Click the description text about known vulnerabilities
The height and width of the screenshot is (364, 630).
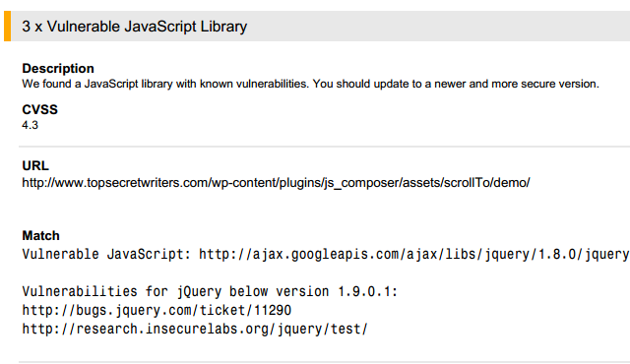[x=310, y=84]
